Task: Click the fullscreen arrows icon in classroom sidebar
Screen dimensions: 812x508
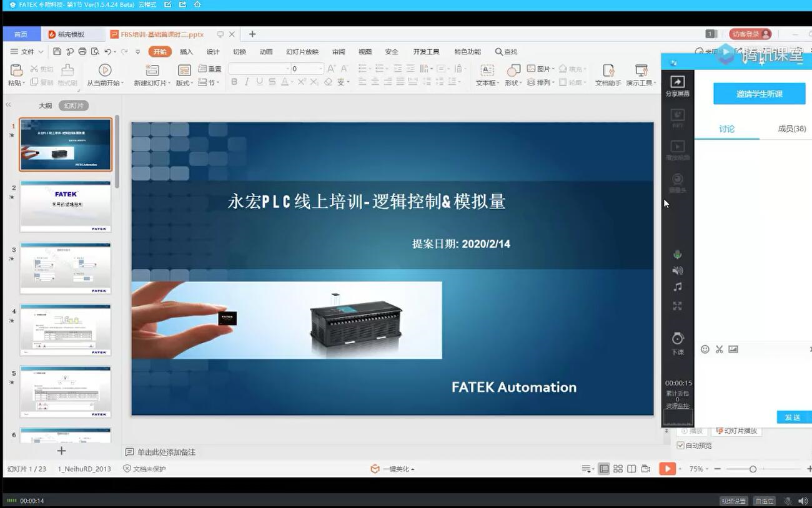Action: coord(678,306)
